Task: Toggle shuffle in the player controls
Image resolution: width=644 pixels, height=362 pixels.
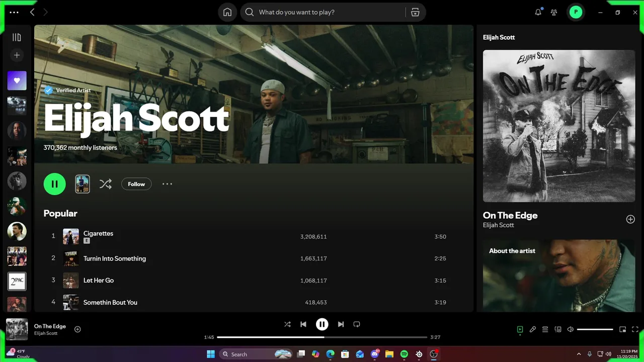Action: pos(287,324)
